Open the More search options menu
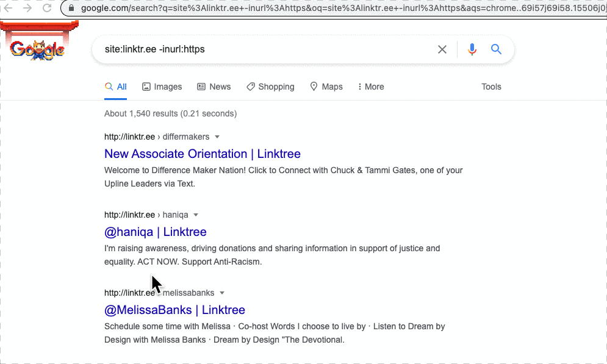Viewport: 607px width, 364px height. pyautogui.click(x=371, y=87)
